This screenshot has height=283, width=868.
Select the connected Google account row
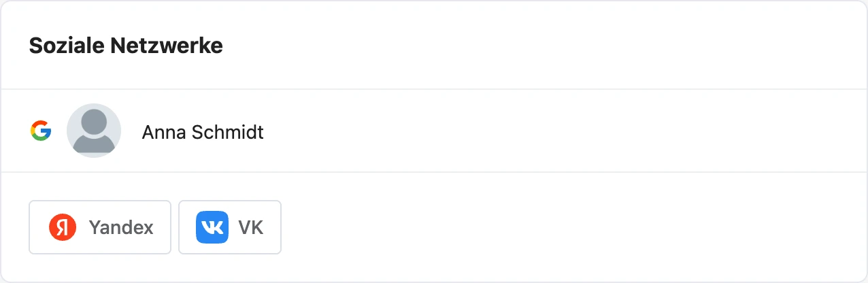click(434, 131)
